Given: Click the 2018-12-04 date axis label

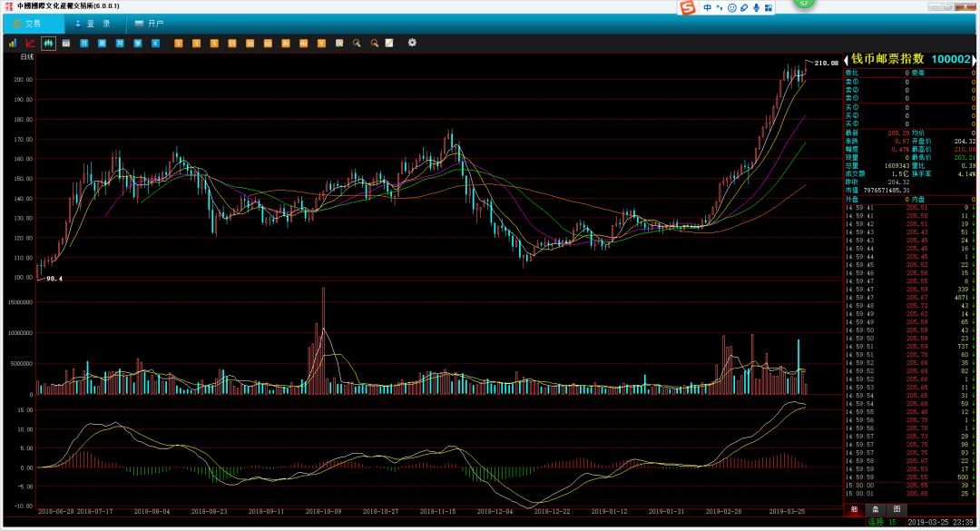Looking at the screenshot, I should coord(495,512).
